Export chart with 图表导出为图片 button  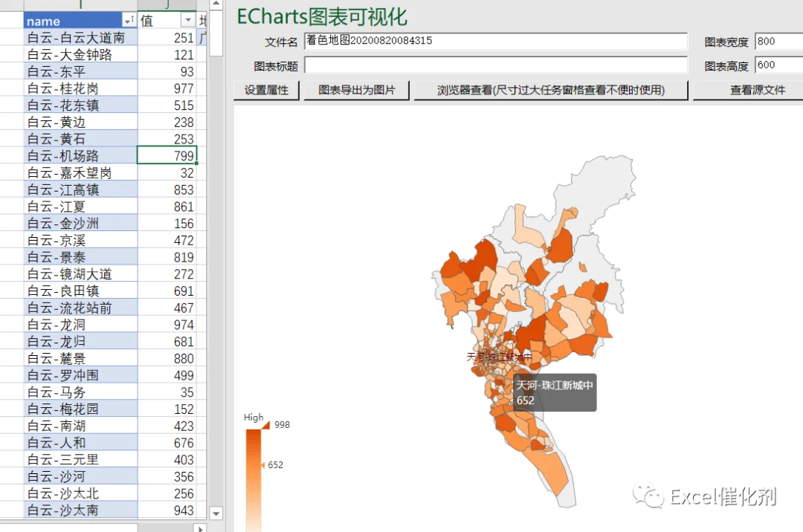click(x=357, y=91)
